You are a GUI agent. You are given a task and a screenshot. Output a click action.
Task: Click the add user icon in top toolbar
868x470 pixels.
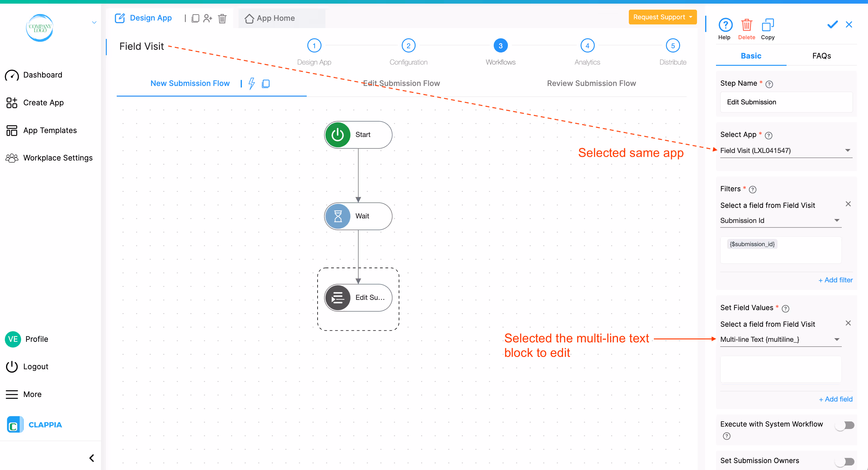(207, 18)
